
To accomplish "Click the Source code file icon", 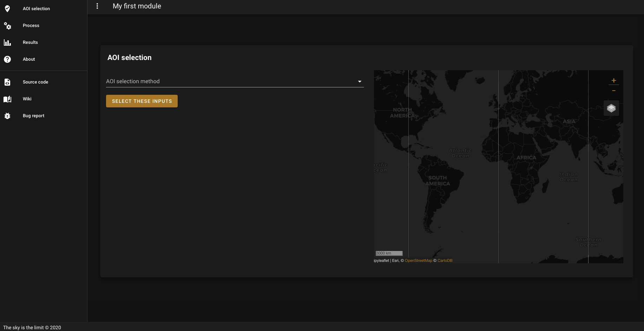I will pyautogui.click(x=7, y=82).
